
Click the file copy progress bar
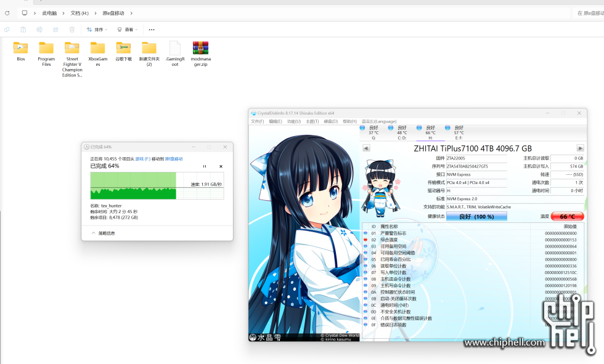[157, 179]
